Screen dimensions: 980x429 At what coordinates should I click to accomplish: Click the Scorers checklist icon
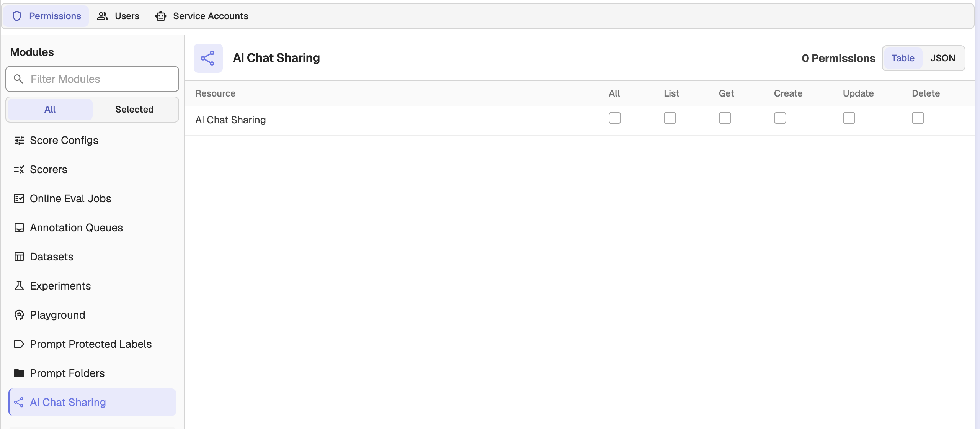tap(19, 169)
